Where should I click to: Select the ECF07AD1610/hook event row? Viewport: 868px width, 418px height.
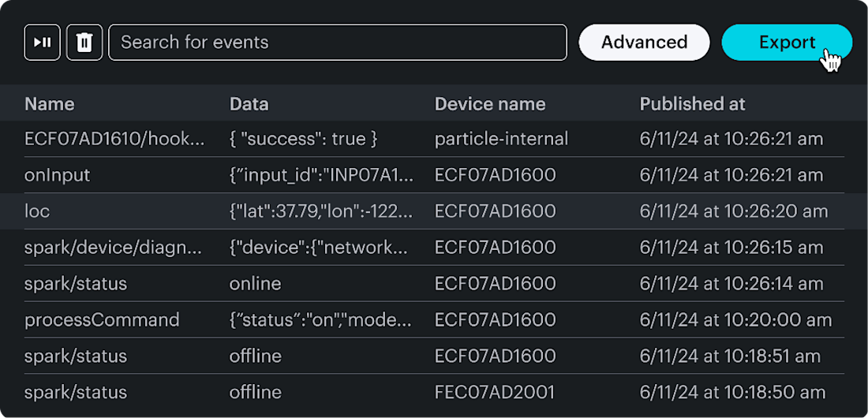click(114, 140)
